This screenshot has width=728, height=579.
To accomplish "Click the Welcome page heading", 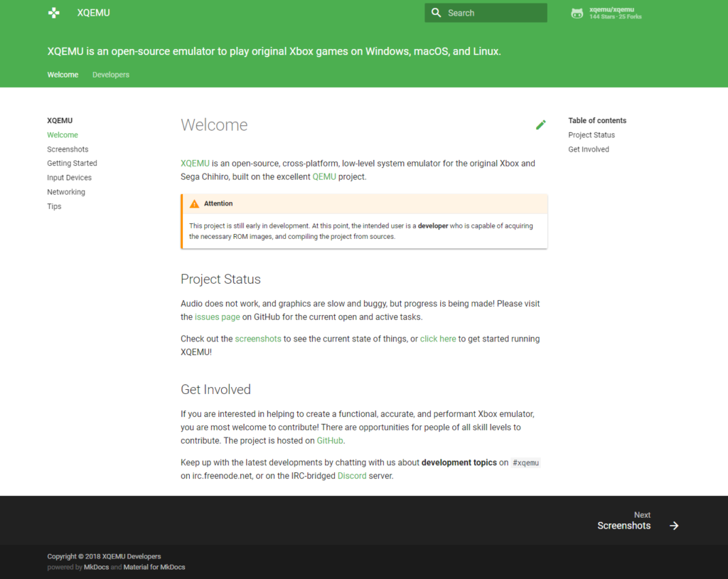I will click(214, 125).
